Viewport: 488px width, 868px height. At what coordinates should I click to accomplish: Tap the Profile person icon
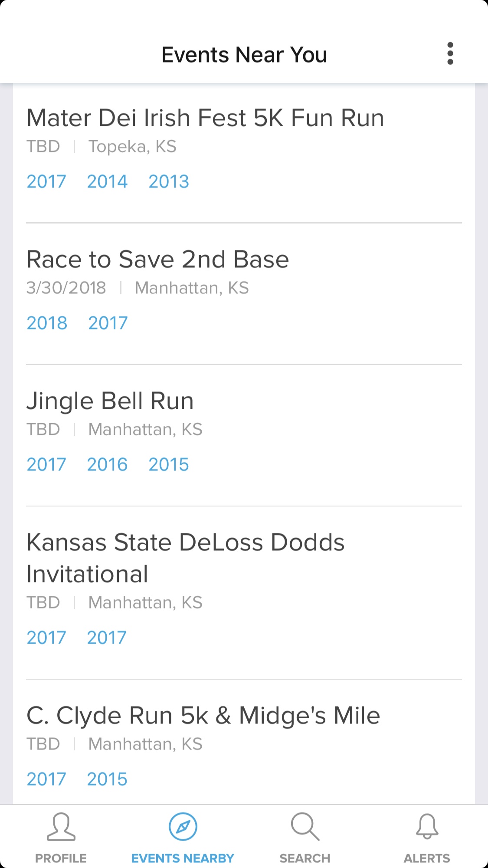(x=61, y=827)
